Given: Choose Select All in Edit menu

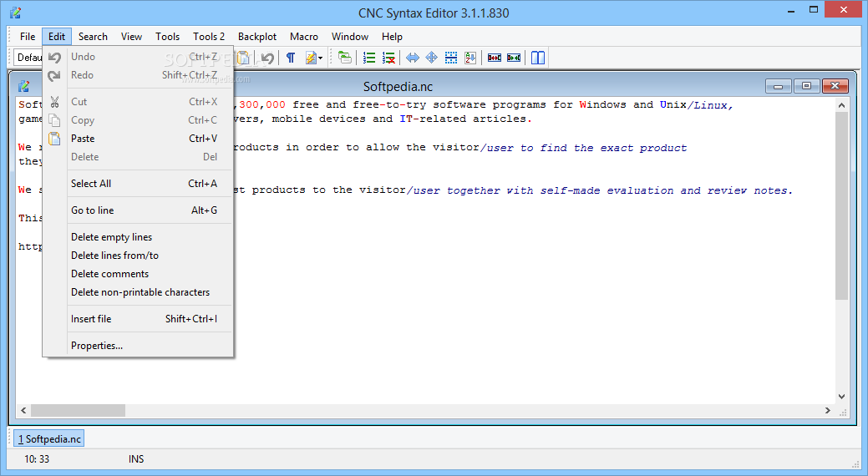Looking at the screenshot, I should tap(138, 184).
